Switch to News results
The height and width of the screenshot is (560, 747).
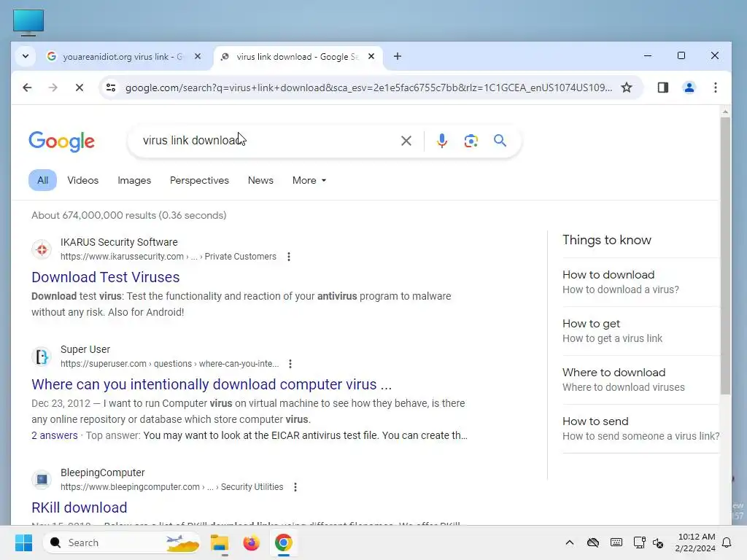(x=260, y=181)
